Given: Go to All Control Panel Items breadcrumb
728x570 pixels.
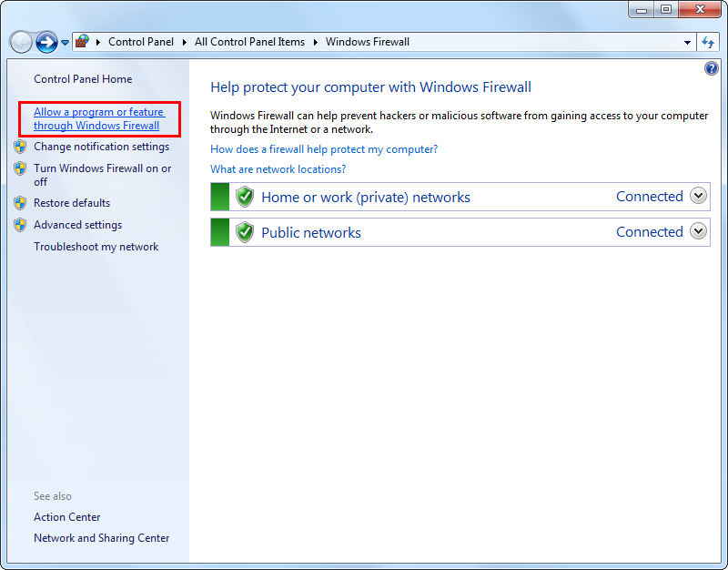Looking at the screenshot, I should (x=249, y=42).
